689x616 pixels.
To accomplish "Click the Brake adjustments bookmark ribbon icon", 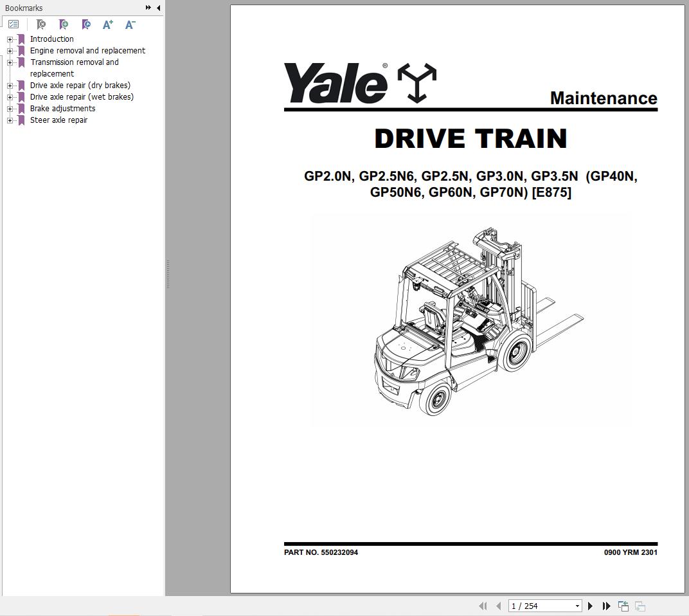I will point(21,109).
